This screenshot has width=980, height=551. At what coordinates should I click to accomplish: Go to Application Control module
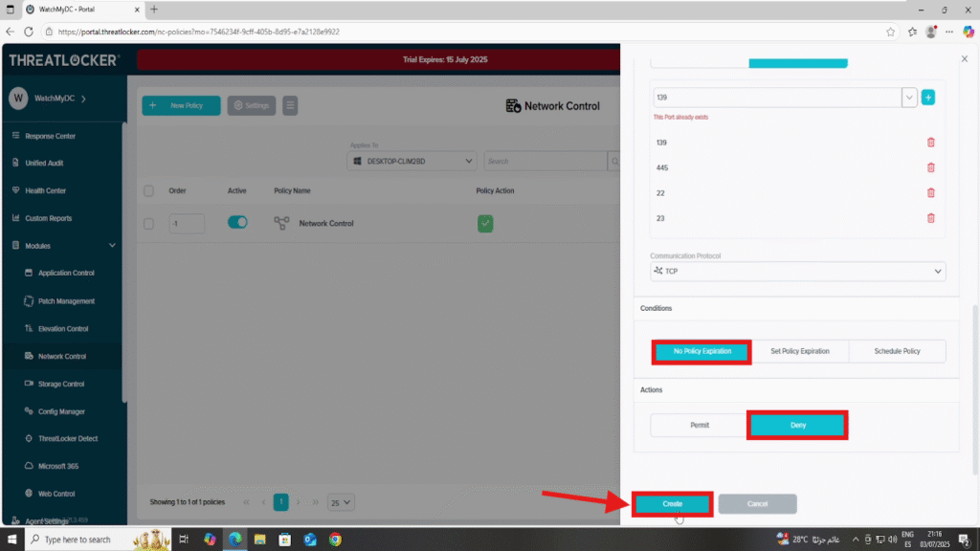pos(66,273)
